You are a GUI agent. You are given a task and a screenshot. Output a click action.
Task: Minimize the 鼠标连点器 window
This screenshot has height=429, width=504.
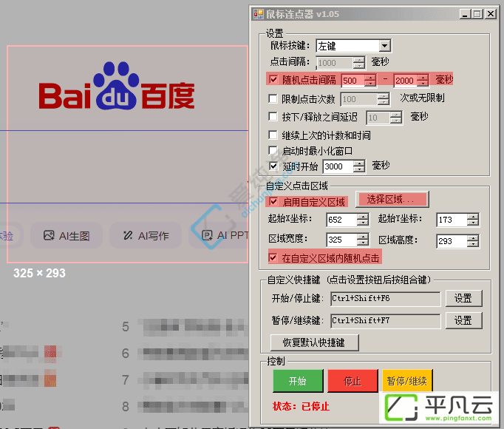pyautogui.click(x=465, y=14)
